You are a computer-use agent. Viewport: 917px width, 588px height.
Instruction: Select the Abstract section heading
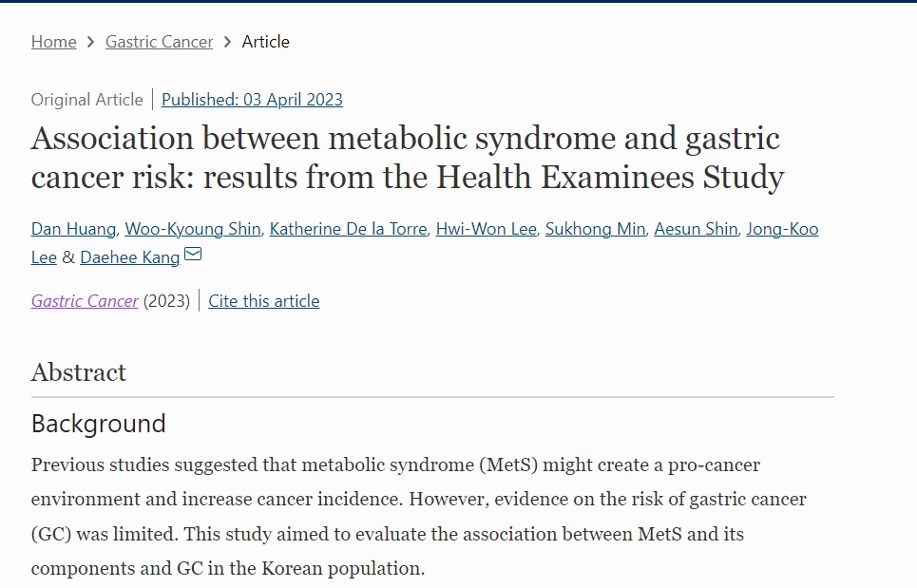point(79,372)
